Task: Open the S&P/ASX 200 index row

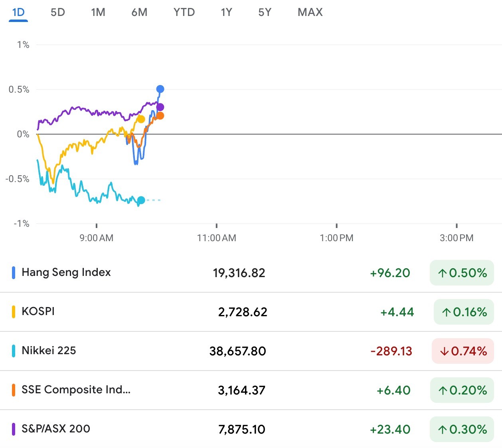Action: point(251,429)
